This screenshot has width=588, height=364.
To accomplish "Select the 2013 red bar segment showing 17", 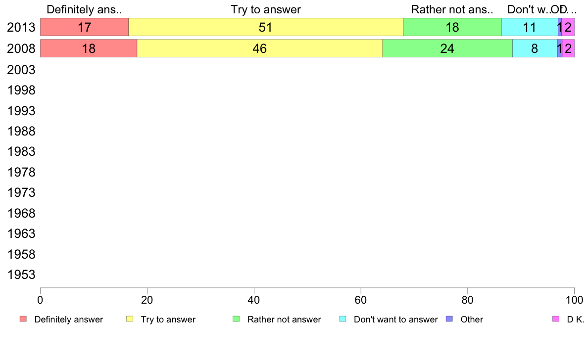I will pyautogui.click(x=84, y=27).
